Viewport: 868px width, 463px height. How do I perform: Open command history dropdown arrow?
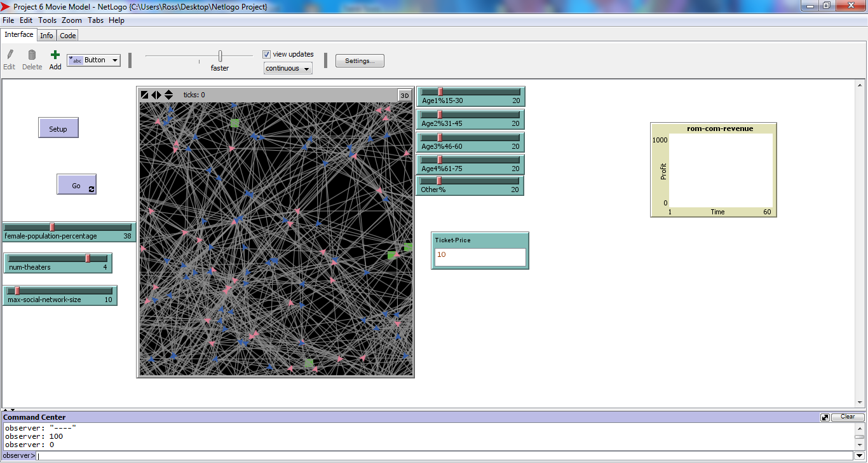tap(859, 456)
